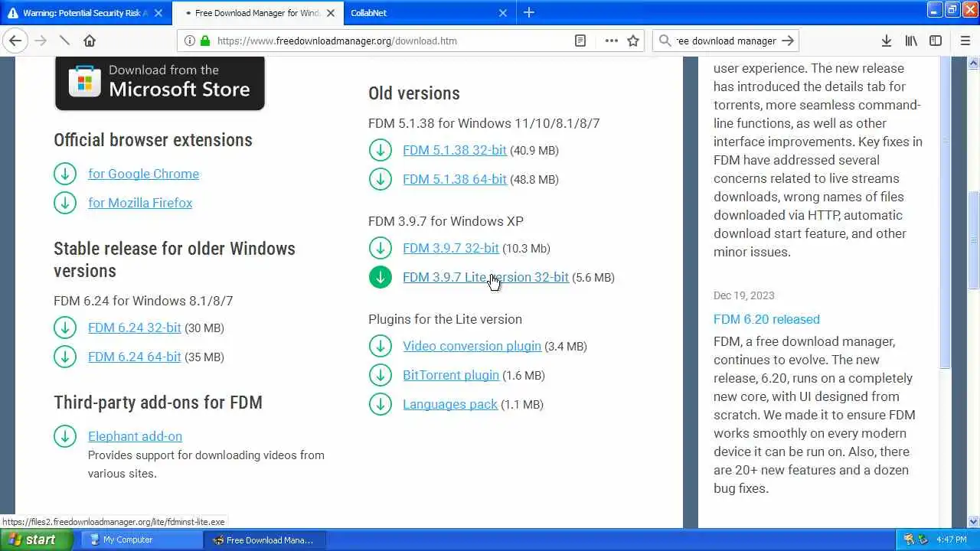Switch to the CollabNet tab
This screenshot has height=551, width=980.
tap(430, 13)
